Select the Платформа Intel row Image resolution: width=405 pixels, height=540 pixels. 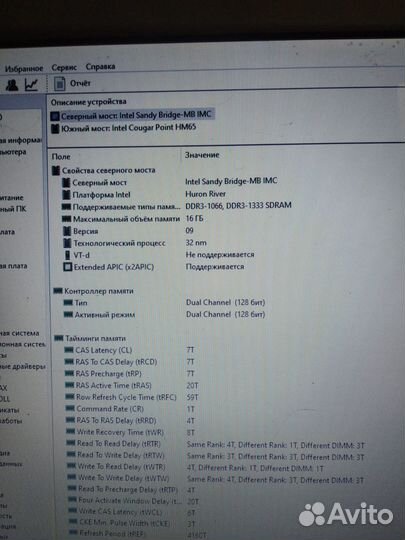pyautogui.click(x=101, y=195)
